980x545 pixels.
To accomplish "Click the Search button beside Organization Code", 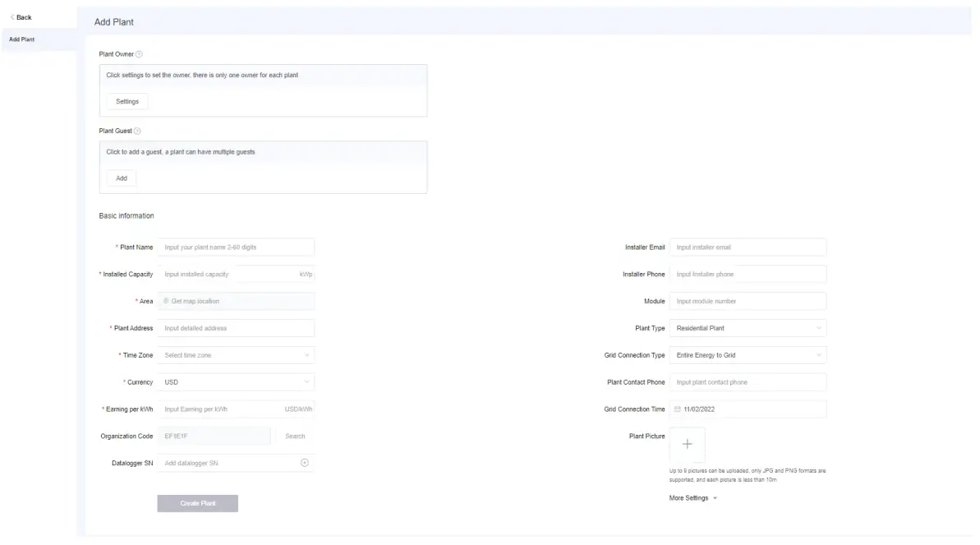I will [x=295, y=436].
